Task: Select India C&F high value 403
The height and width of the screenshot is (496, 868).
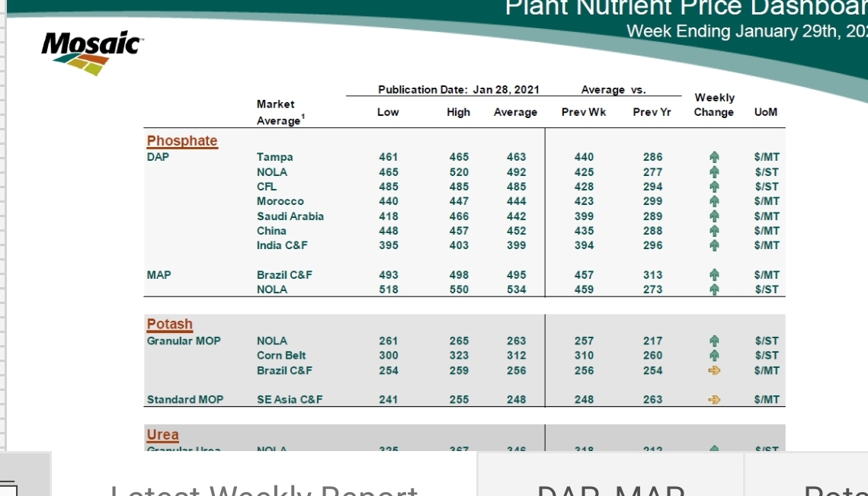Action: 459,245
